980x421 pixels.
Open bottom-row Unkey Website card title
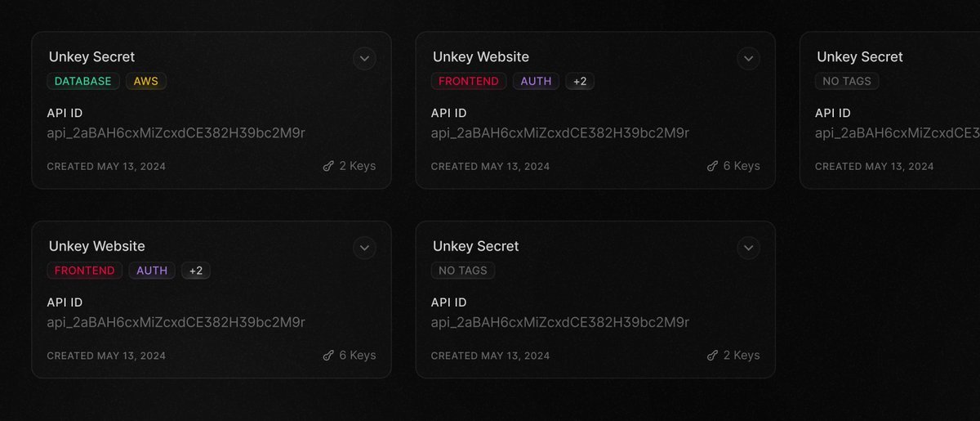(x=96, y=246)
